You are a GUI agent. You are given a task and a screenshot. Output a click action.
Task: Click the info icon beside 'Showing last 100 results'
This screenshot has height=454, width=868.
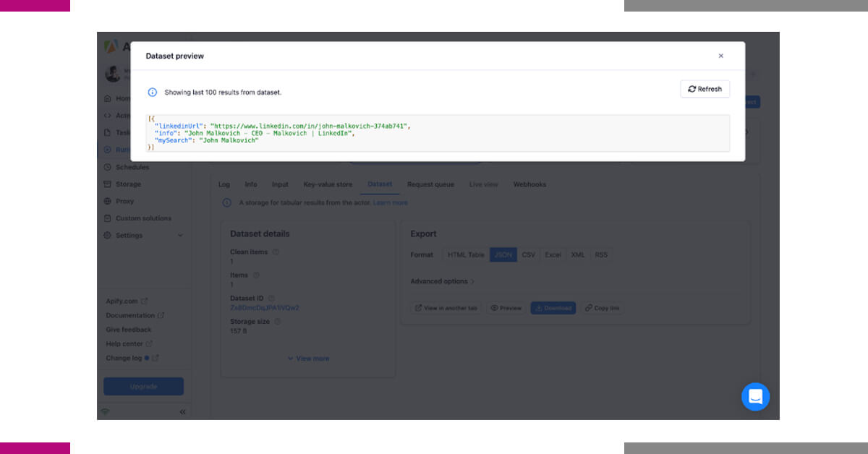[153, 93]
